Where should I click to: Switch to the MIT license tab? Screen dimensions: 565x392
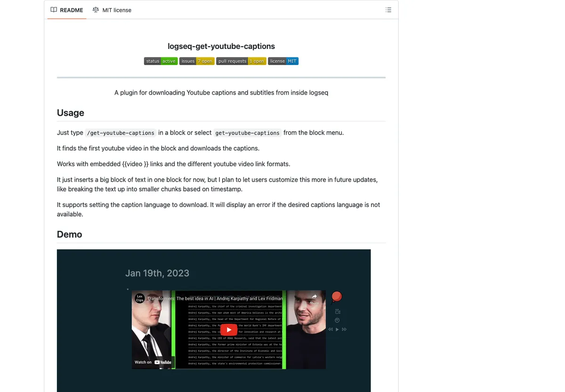point(112,10)
